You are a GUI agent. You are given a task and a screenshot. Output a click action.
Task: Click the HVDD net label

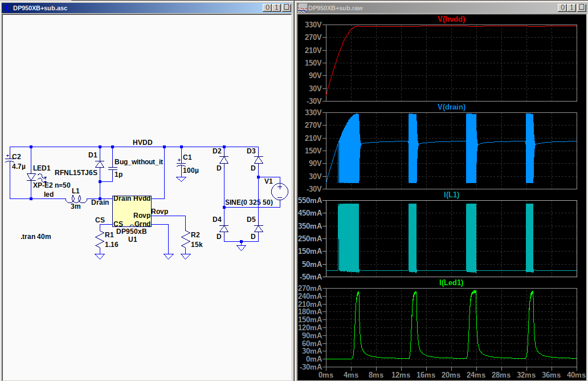142,142
